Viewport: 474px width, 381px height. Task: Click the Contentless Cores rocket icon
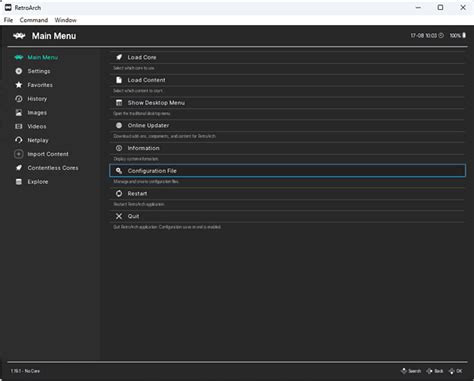[19, 168]
